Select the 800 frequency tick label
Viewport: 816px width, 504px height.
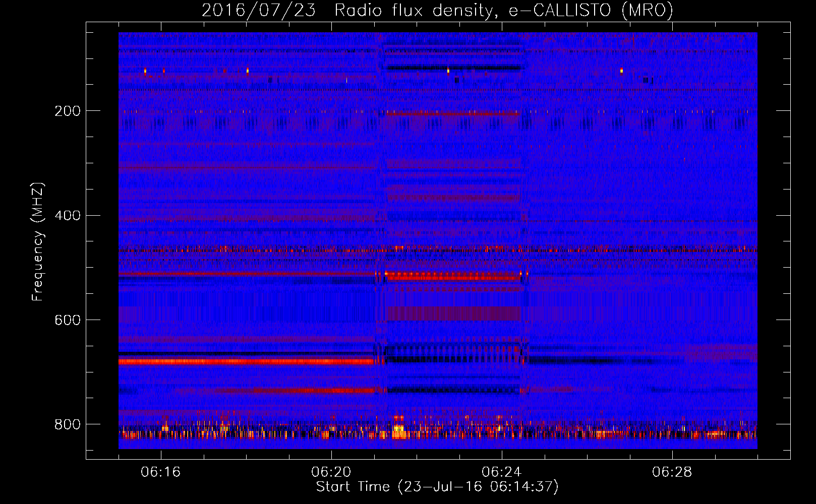click(68, 424)
